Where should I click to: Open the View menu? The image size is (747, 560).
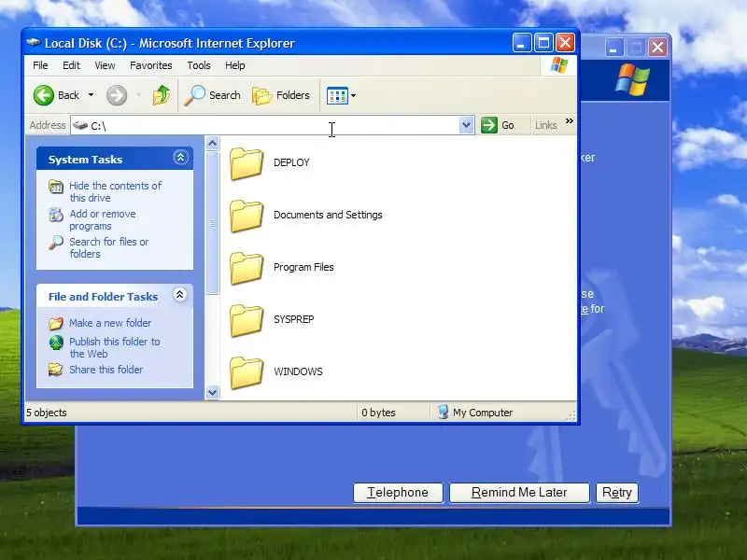pos(105,65)
